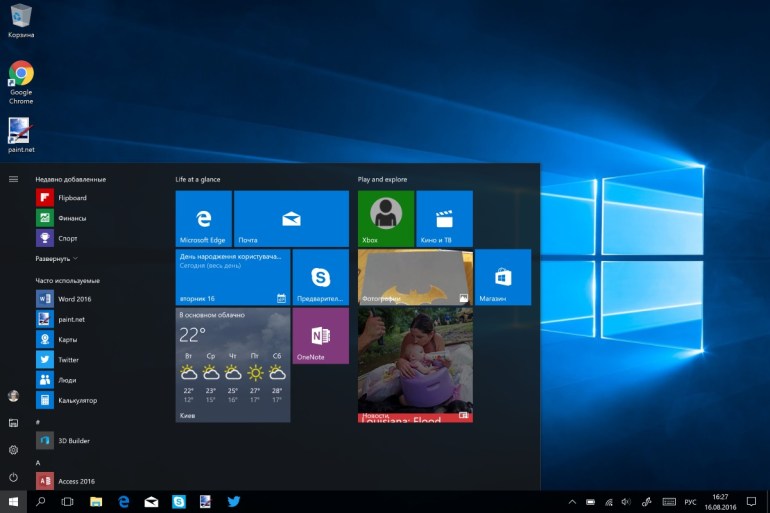The image size is (770, 513).
Task: Expand the Развернуть list
Action: click(x=56, y=259)
